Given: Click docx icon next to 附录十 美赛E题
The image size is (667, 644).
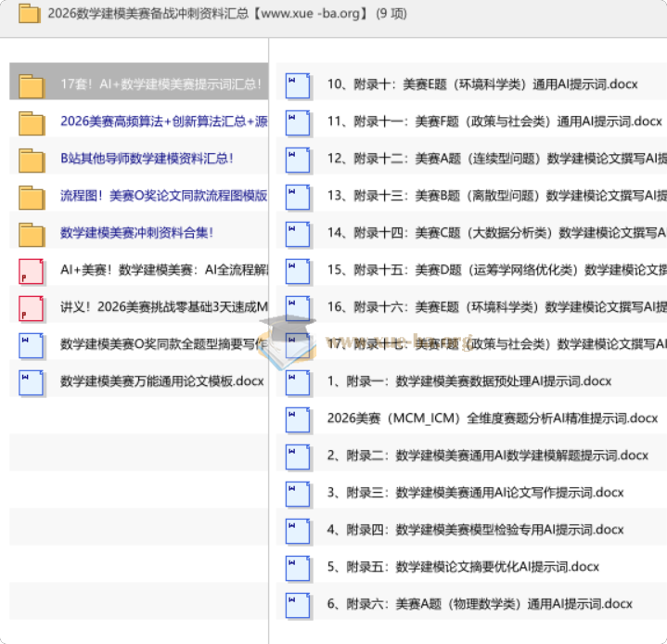Looking at the screenshot, I should pyautogui.click(x=298, y=84).
